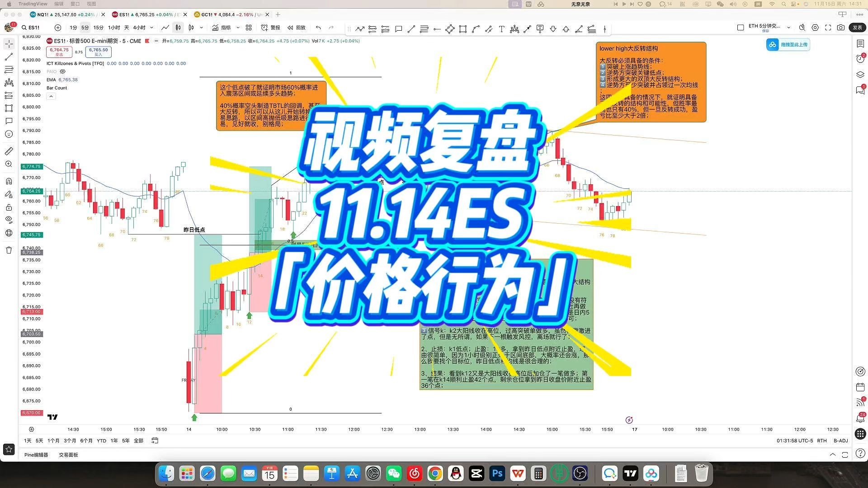
Task: Open the layout grid templates icon
Action: pos(249,28)
